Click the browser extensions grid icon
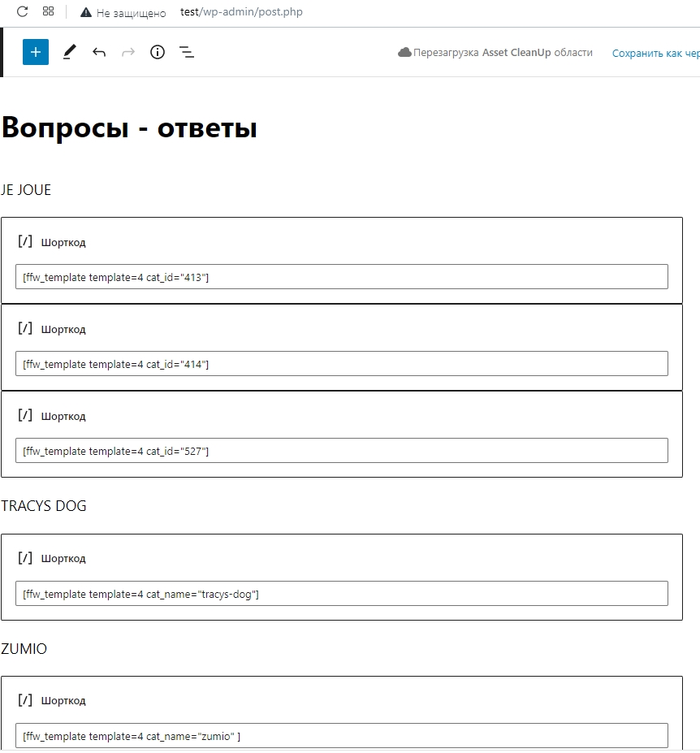The image size is (700, 753). [x=48, y=11]
